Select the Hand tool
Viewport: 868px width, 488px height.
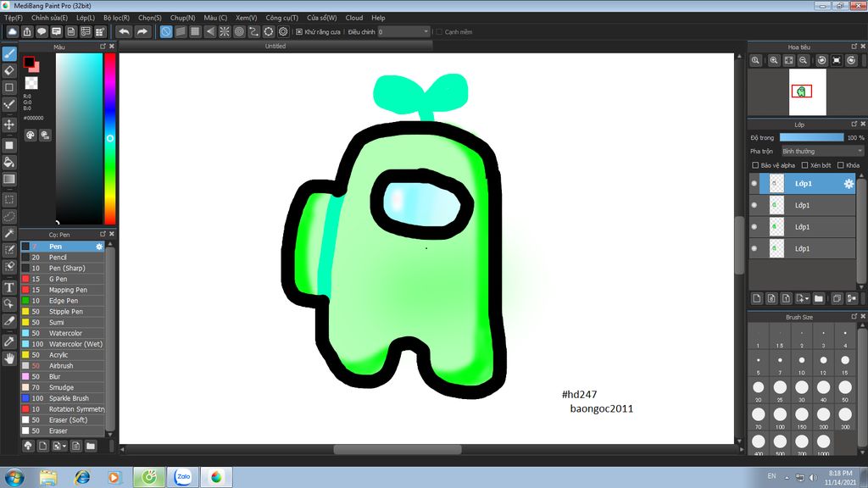tap(9, 358)
